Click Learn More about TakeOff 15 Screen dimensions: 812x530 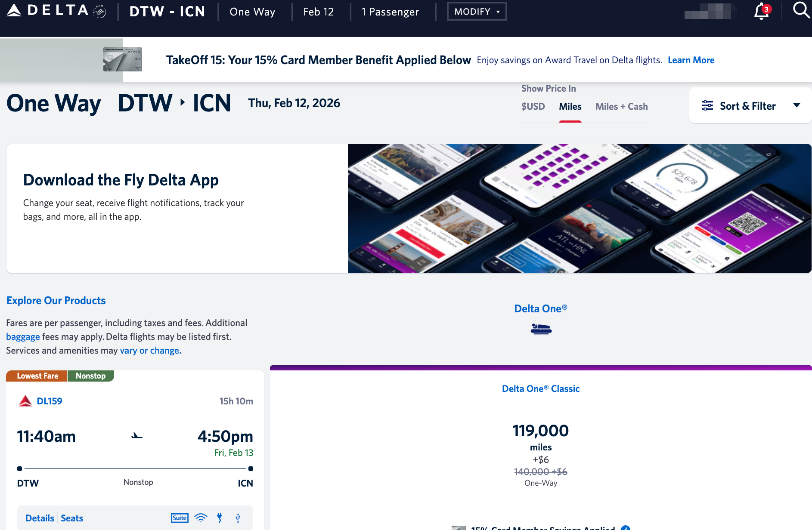(691, 60)
